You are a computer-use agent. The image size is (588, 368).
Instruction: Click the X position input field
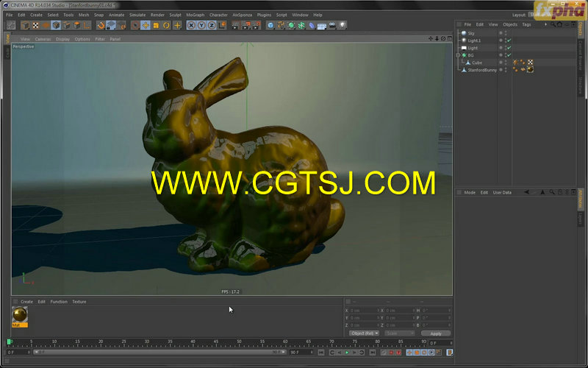point(363,311)
